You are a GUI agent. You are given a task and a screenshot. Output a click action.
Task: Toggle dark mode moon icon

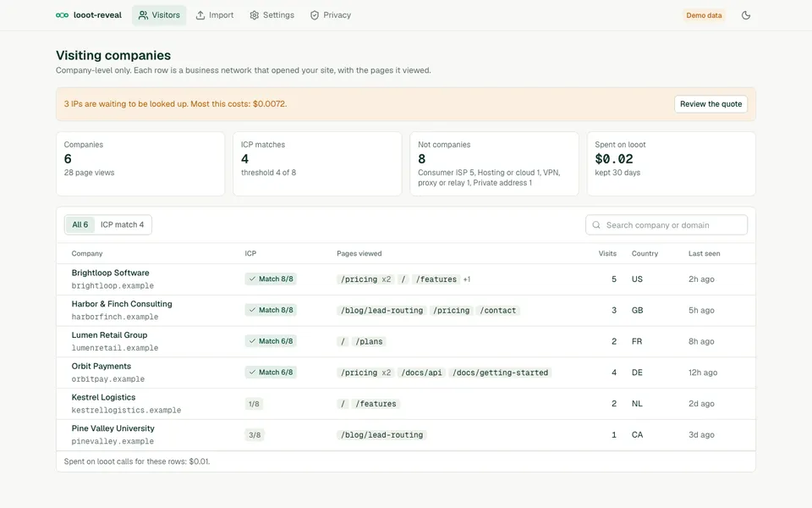tap(746, 15)
